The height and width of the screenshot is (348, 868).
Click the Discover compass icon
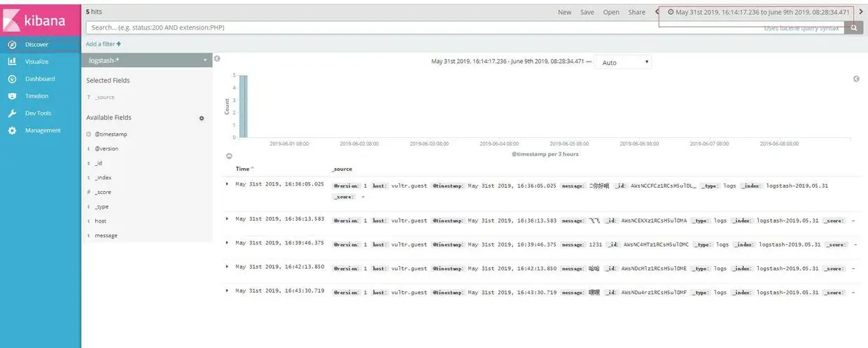[x=12, y=44]
